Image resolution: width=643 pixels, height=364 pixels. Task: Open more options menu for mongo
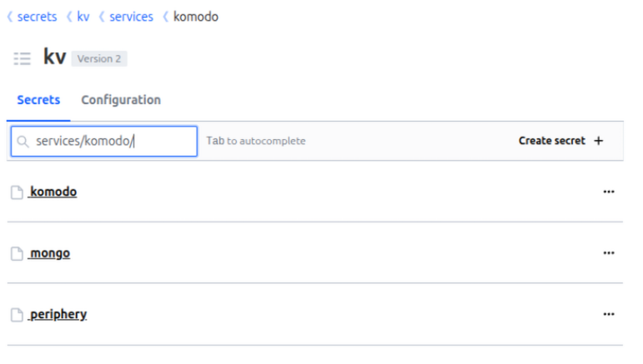coord(608,253)
